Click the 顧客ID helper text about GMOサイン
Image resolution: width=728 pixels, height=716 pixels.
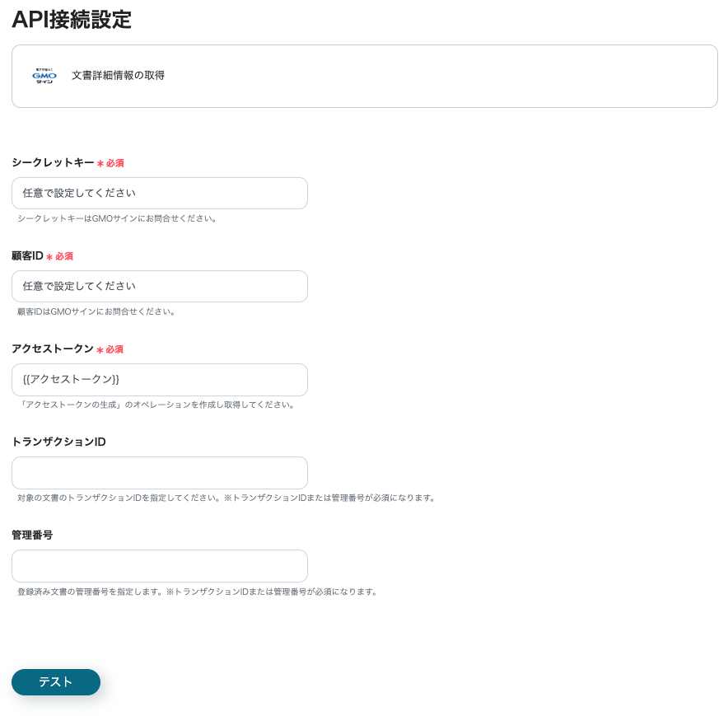[97, 311]
